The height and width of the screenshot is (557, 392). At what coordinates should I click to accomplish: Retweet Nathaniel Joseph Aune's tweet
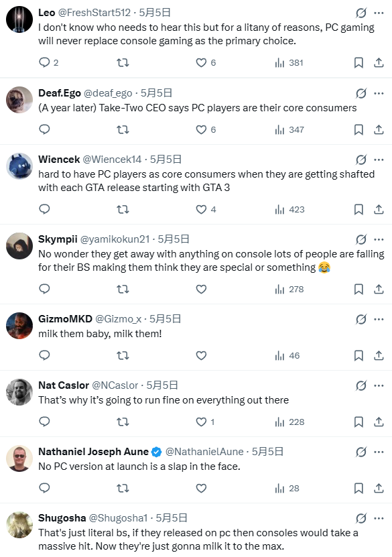pyautogui.click(x=123, y=489)
